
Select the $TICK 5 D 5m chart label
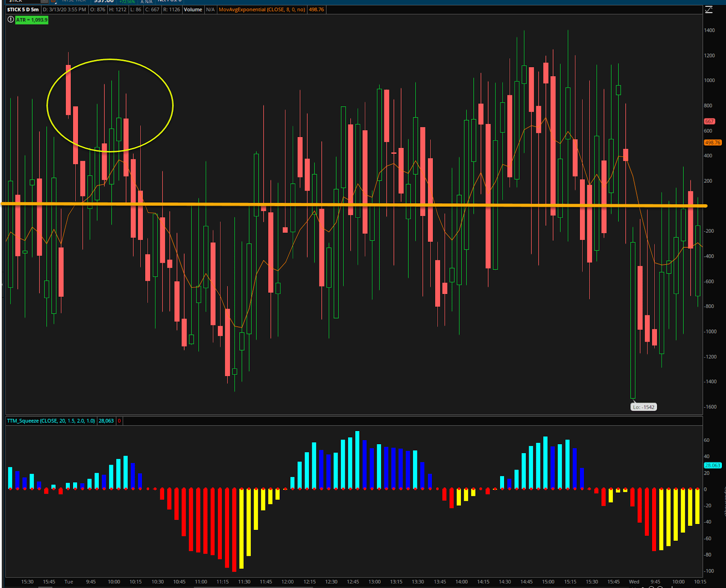[x=23, y=10]
